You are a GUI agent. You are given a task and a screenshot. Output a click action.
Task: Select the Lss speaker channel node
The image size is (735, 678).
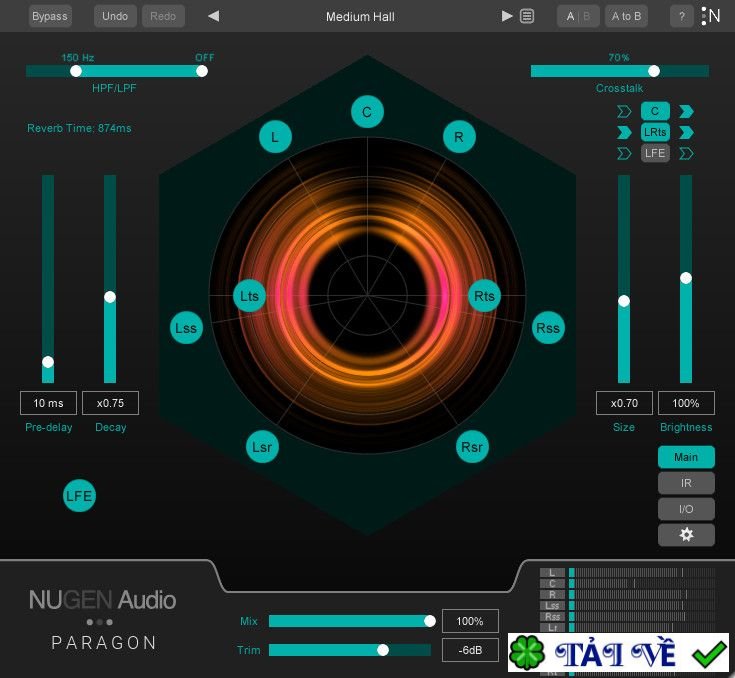(x=186, y=328)
